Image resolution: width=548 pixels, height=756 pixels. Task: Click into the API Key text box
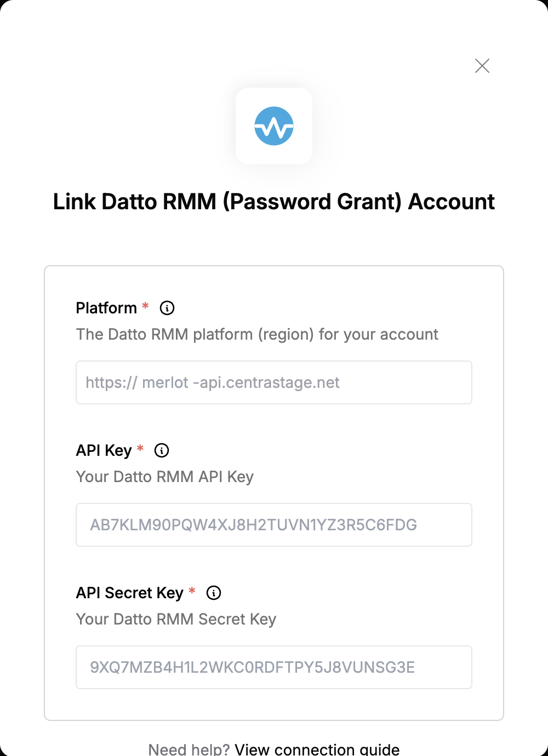coord(274,525)
